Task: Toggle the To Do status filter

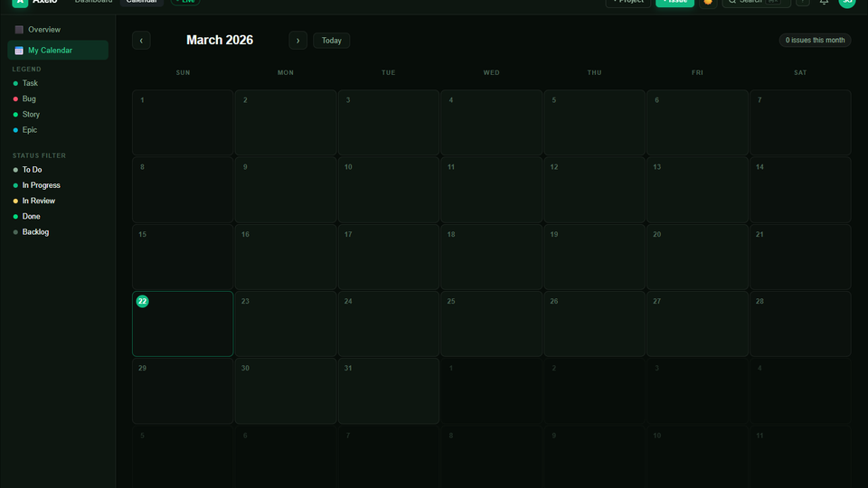Action: point(32,170)
